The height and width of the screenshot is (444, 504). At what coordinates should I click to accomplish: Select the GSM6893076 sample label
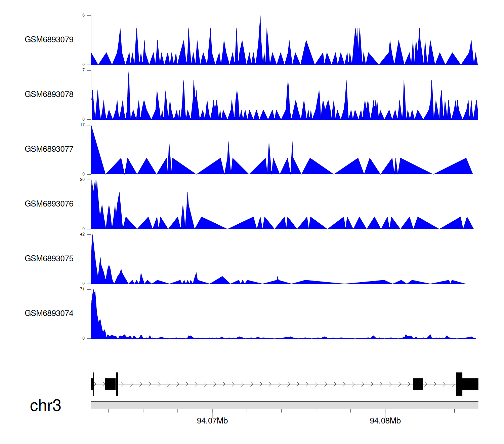(49, 204)
